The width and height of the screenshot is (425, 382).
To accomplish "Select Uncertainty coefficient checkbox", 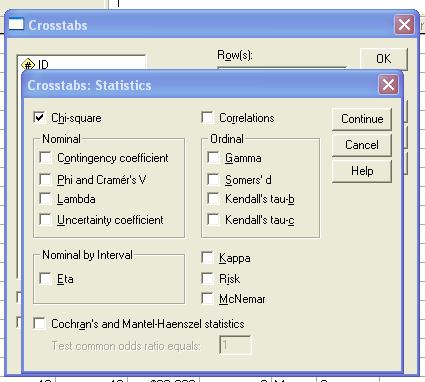I will tap(45, 220).
